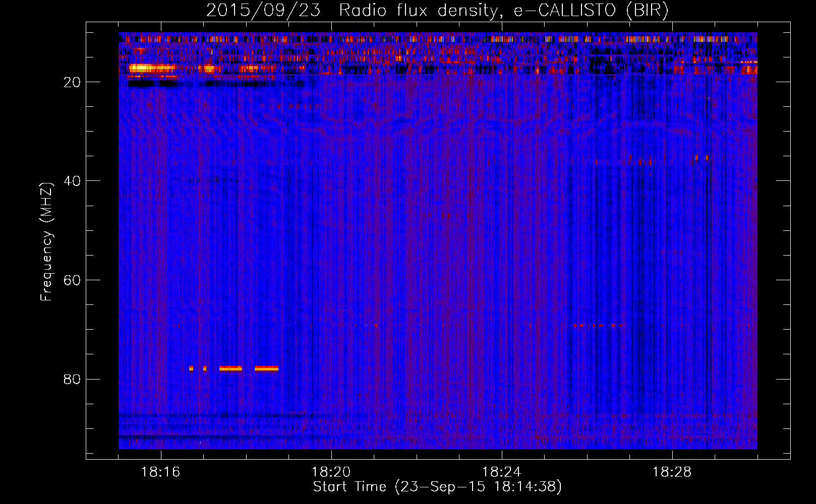The image size is (816, 504).
Task: Click the 18:16 time tick label
Action: (x=161, y=472)
